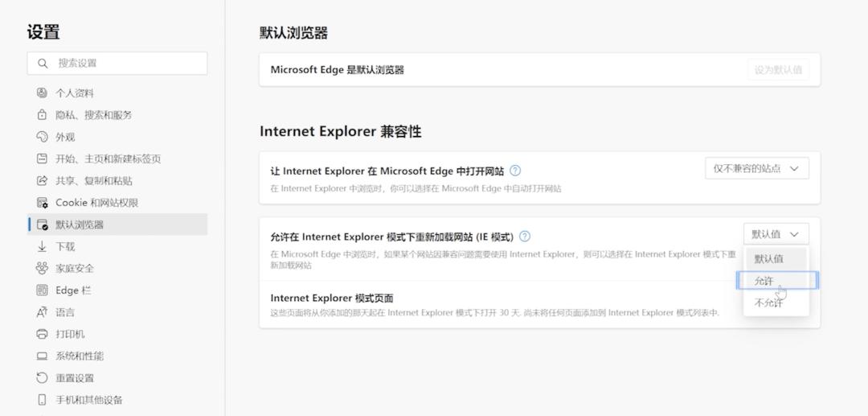The image size is (868, 416).
Task: Click the Internet Explorer 兼容性 heading
Action: point(341,131)
